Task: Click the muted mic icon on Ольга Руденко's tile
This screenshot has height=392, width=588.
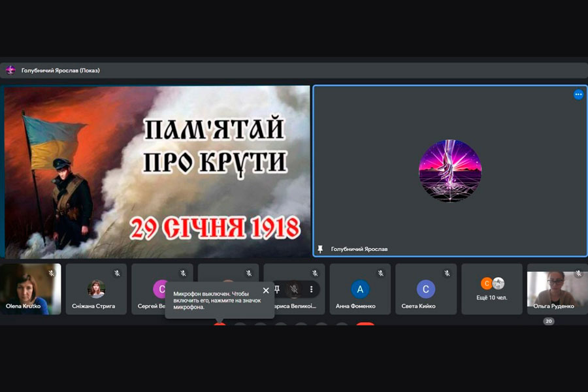Action: pos(579,274)
